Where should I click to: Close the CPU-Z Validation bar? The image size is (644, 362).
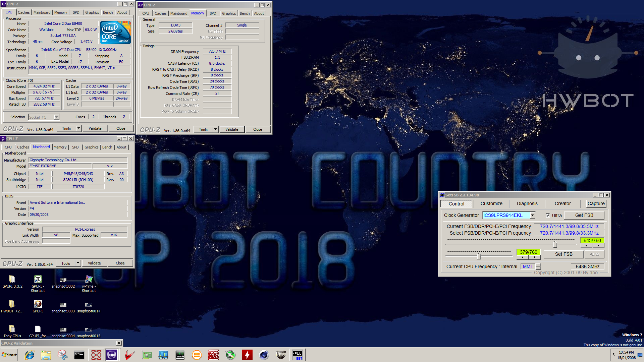[x=119, y=343]
